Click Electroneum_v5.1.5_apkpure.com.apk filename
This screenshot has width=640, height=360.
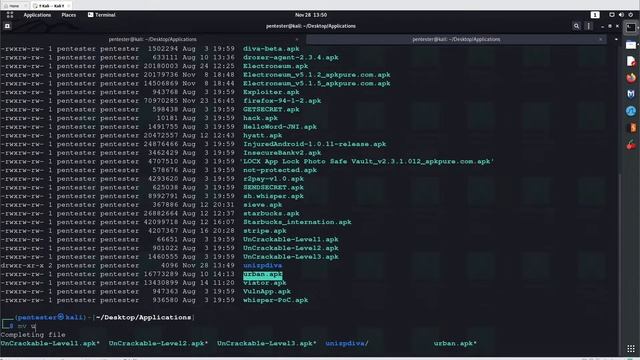pyautogui.click(x=317, y=83)
